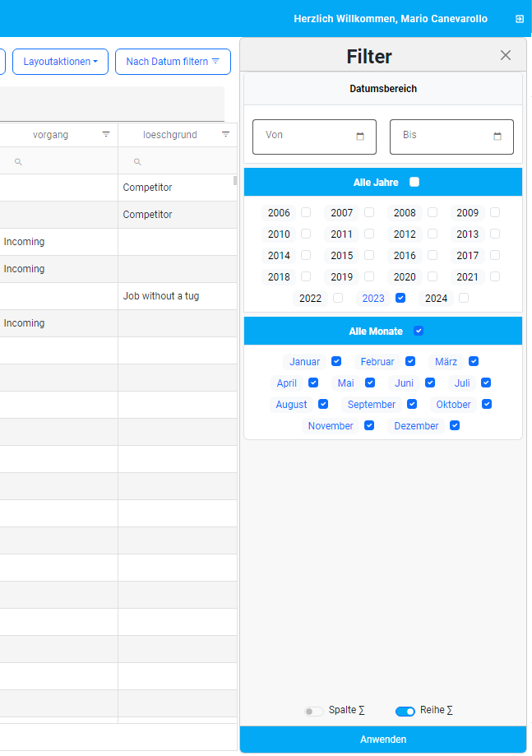Open the Layoutaktionen dropdown
The image size is (532, 756).
pos(60,62)
